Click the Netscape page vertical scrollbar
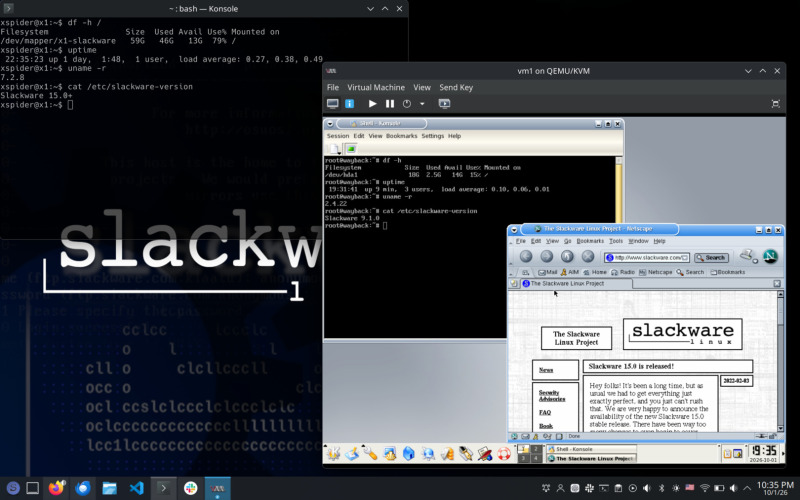800x500 pixels. click(x=780, y=361)
